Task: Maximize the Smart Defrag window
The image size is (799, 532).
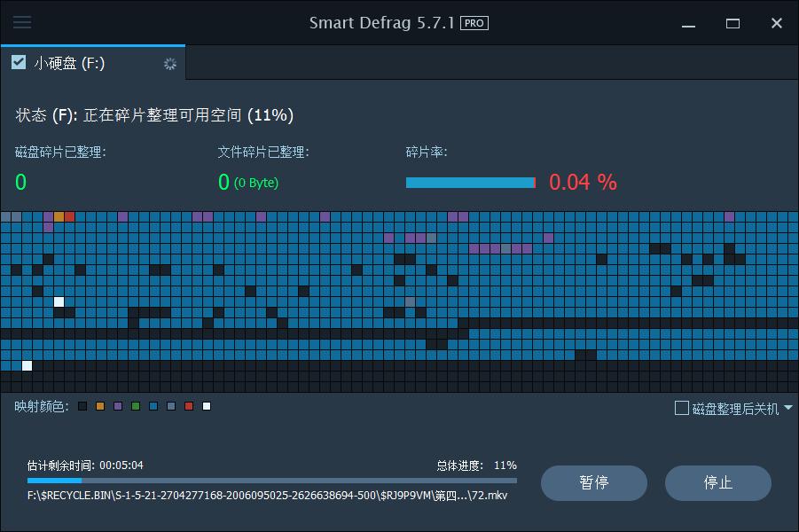Action: 732,23
